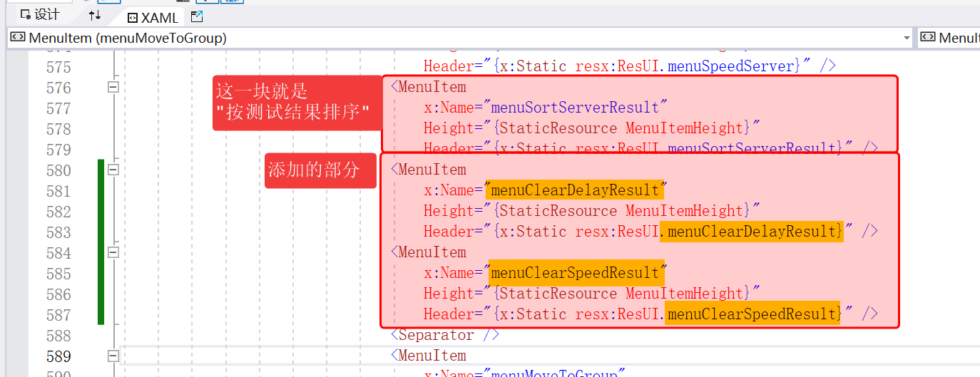Click the design tab's icon
This screenshot has height=377, width=980.
click(x=25, y=15)
